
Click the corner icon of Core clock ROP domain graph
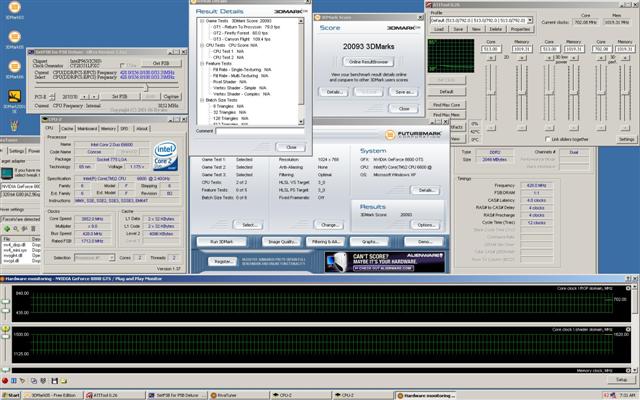628,288
